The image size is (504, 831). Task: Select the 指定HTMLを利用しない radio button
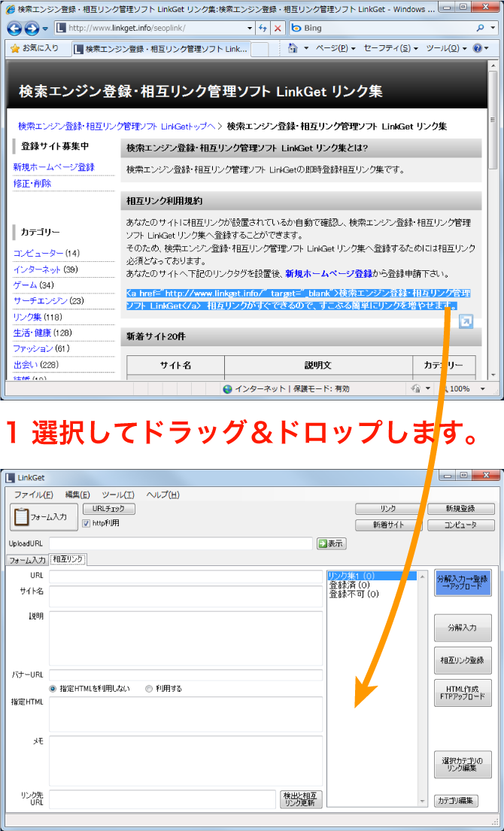coord(53,689)
